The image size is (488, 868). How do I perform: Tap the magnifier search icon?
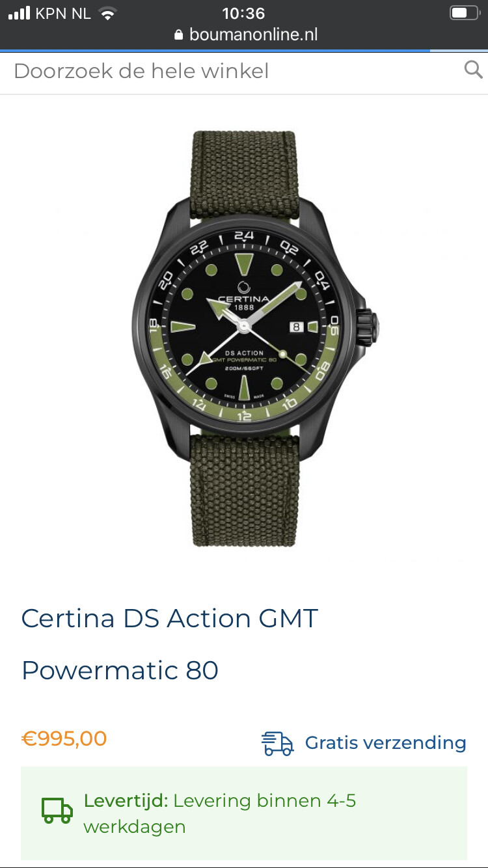pos(473,70)
